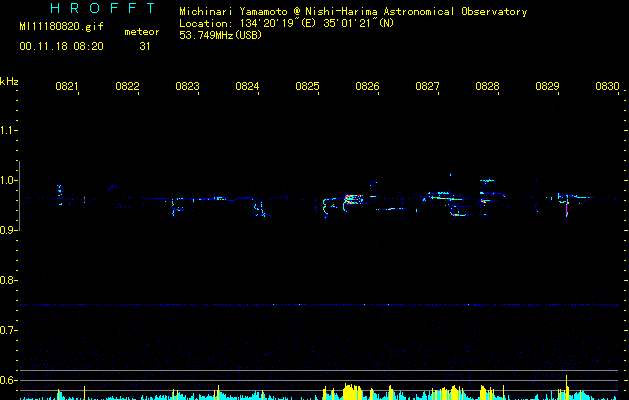The image size is (629, 400).
Task: Select the 0829 time label
Action: (x=547, y=87)
